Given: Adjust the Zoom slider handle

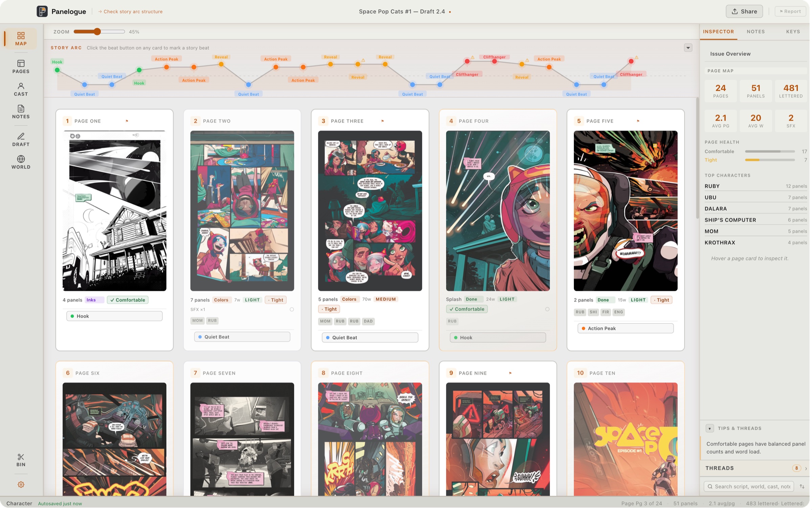Looking at the screenshot, I should (x=97, y=32).
